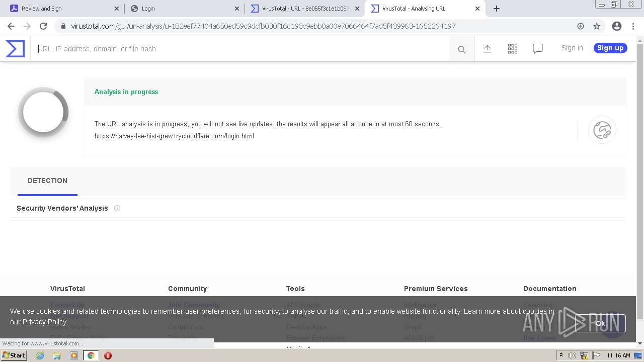
Task: Click the red shield taskbar icon
Action: (108, 355)
